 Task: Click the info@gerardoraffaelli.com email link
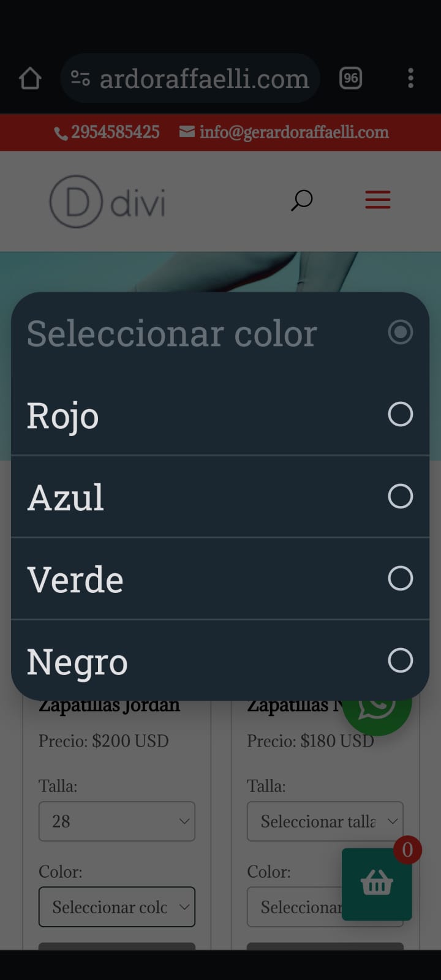click(284, 132)
